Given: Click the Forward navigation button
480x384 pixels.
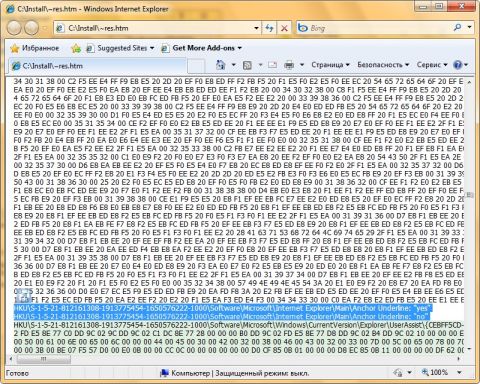Looking at the screenshot, I should pyautogui.click(x=32, y=28).
